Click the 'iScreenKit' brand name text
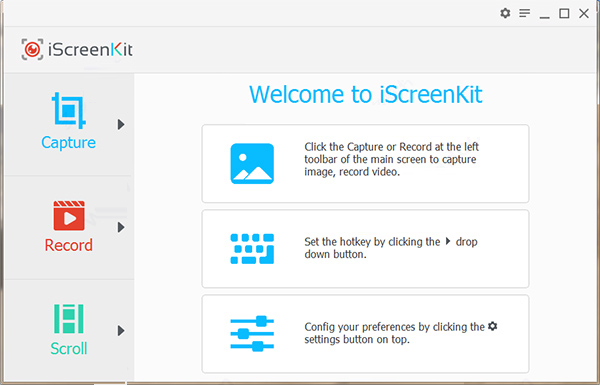The image size is (600, 385). pos(90,50)
